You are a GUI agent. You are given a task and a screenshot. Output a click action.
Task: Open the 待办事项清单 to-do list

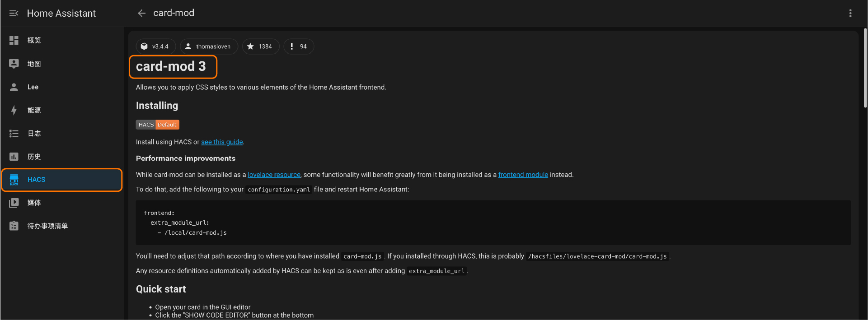pos(47,226)
